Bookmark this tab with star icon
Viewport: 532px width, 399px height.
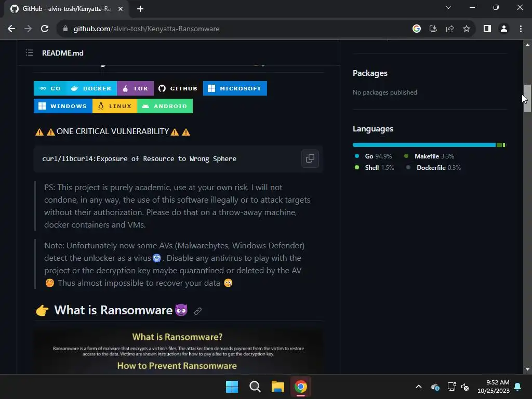click(x=466, y=29)
